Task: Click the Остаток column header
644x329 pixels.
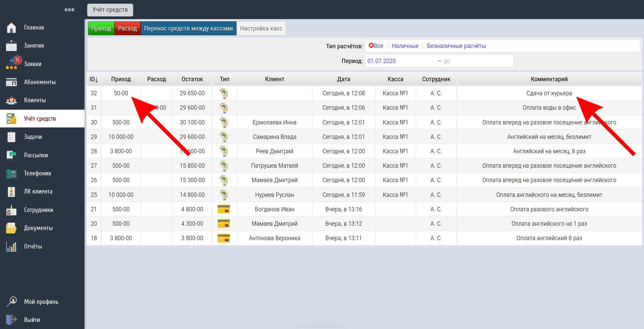Action: pyautogui.click(x=192, y=79)
